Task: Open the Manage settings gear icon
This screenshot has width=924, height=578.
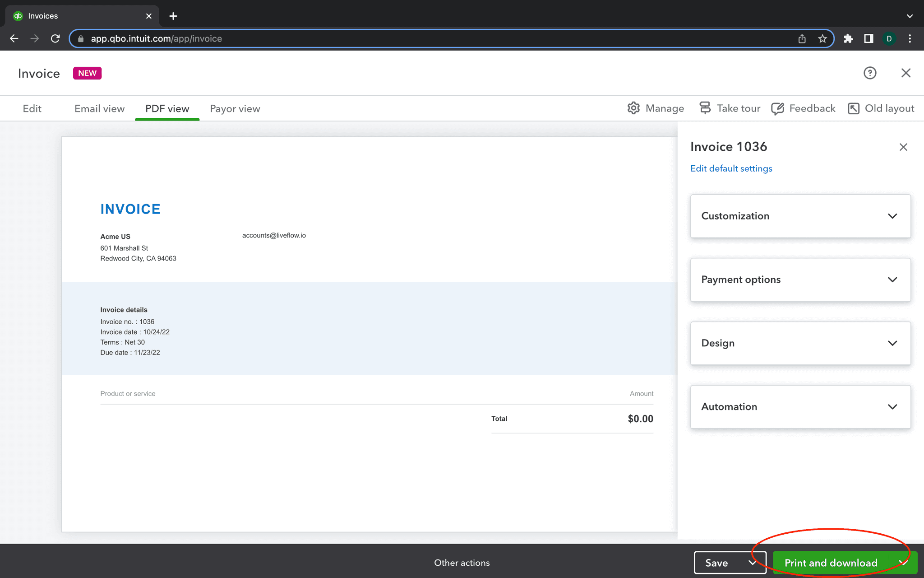Action: click(x=633, y=108)
